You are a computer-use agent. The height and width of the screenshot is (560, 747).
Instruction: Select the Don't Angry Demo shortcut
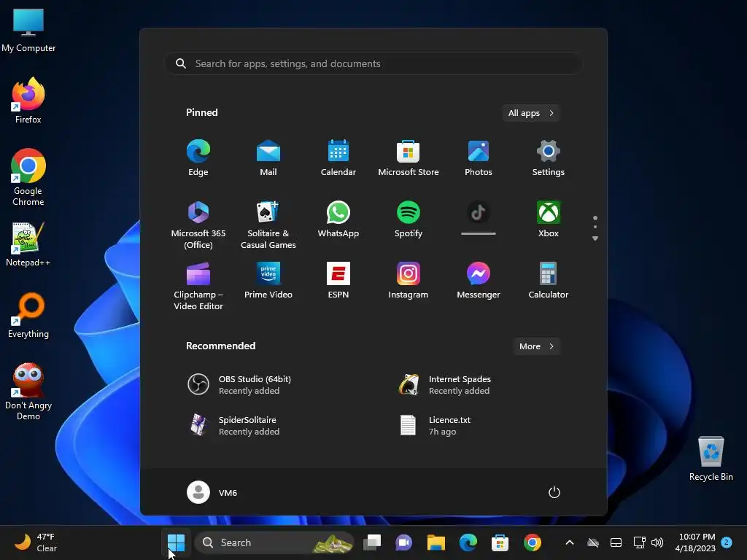coord(28,392)
